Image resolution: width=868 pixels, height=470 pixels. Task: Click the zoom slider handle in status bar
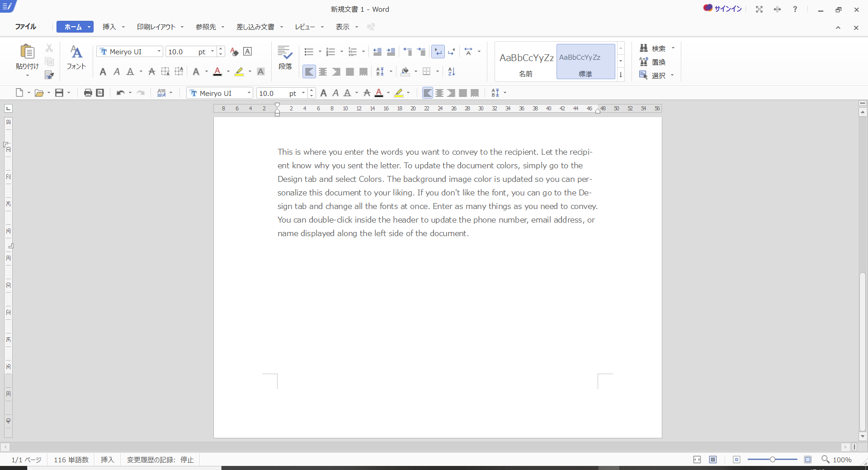(x=773, y=460)
